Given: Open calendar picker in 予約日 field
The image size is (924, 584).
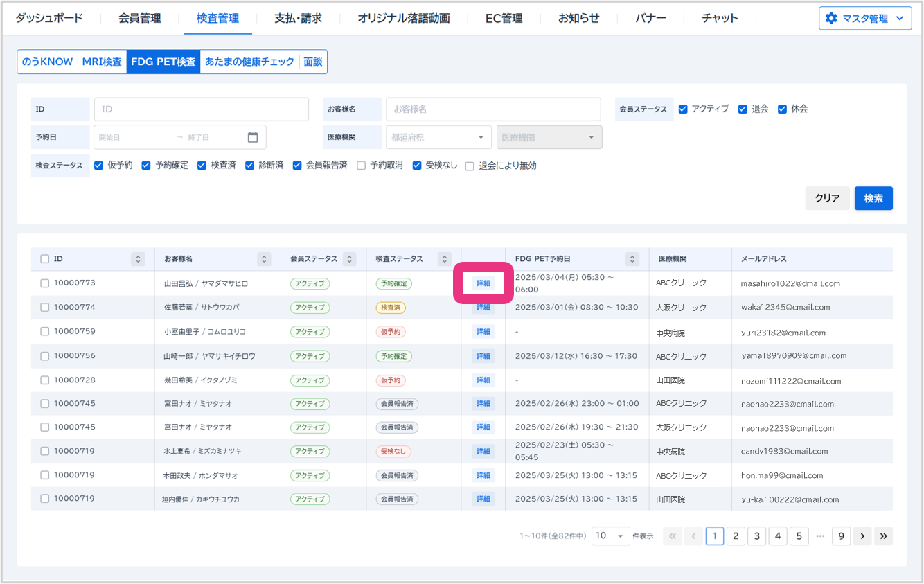Looking at the screenshot, I should coord(253,137).
